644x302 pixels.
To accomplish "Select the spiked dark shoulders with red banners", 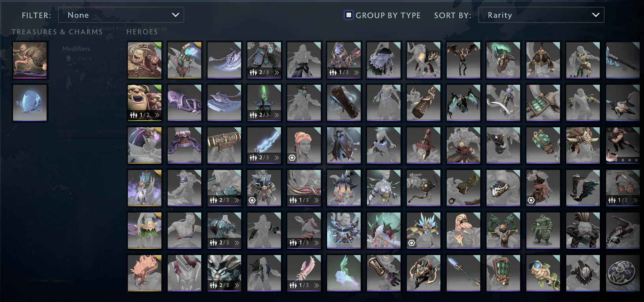I will point(344,188).
